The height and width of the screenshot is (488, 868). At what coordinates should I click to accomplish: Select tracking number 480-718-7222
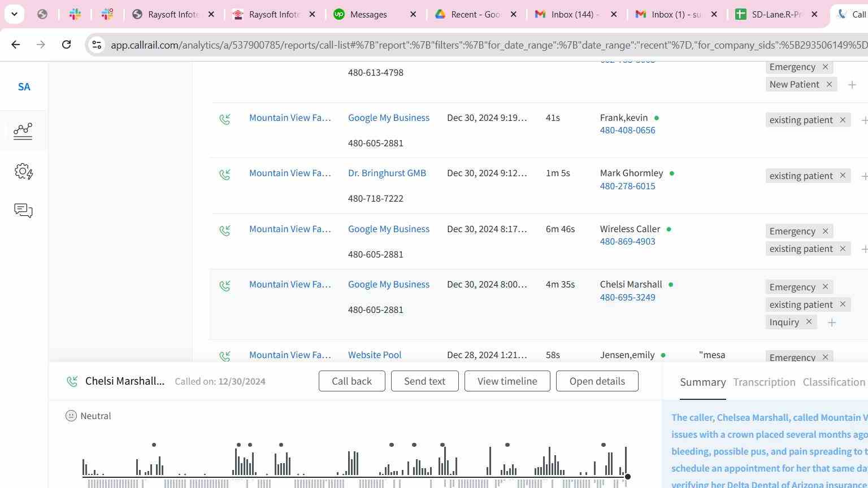[x=376, y=198]
